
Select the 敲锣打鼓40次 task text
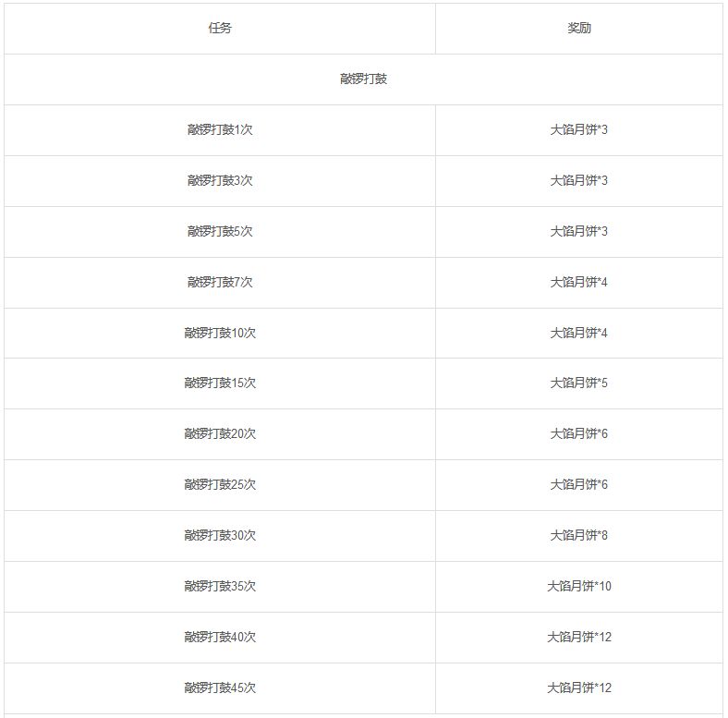pyautogui.click(x=220, y=637)
